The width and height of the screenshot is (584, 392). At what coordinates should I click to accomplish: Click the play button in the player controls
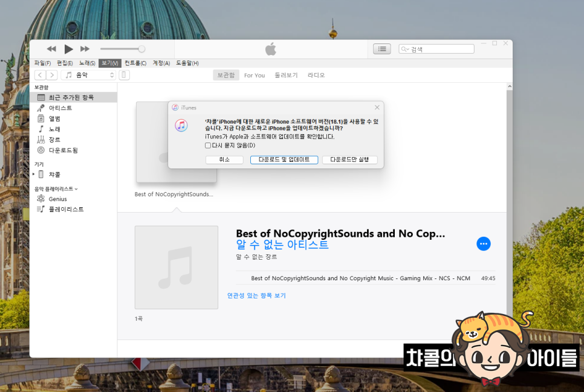click(68, 49)
